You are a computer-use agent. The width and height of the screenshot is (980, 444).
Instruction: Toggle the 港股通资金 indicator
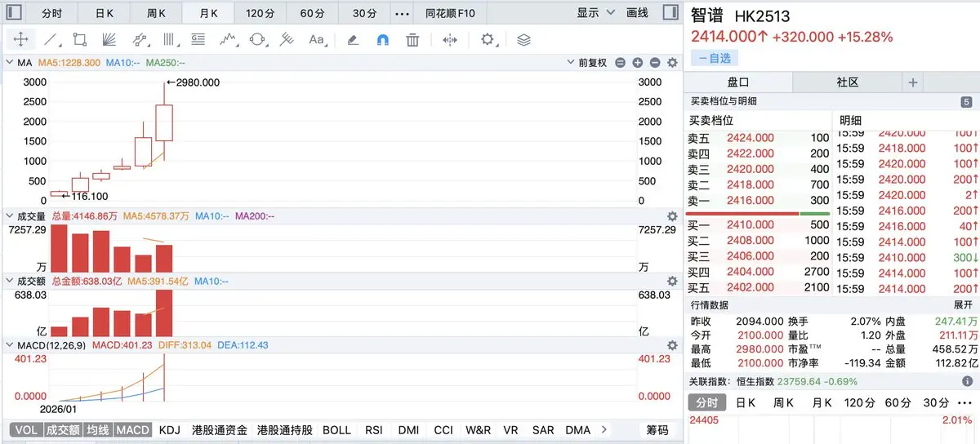pos(220,430)
